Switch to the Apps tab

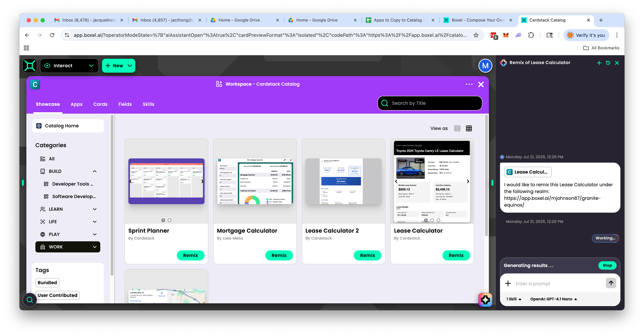(77, 104)
